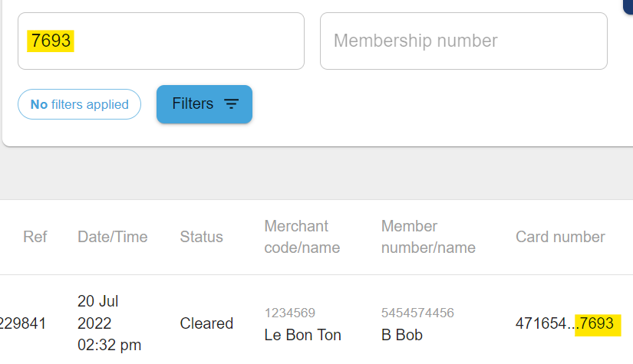Screen dimensions: 633x364
Task: Click merchant code 1234569
Action: [290, 313]
